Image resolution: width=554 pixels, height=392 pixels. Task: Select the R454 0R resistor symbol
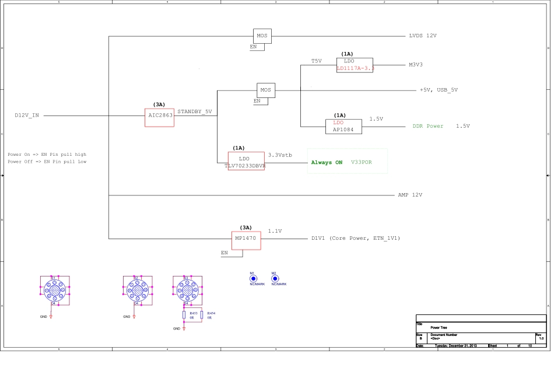tap(202, 316)
